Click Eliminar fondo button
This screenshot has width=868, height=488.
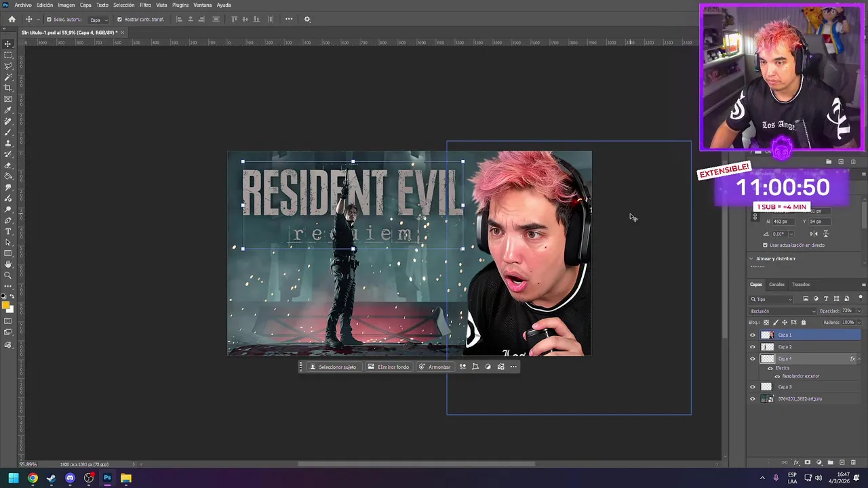(x=389, y=367)
